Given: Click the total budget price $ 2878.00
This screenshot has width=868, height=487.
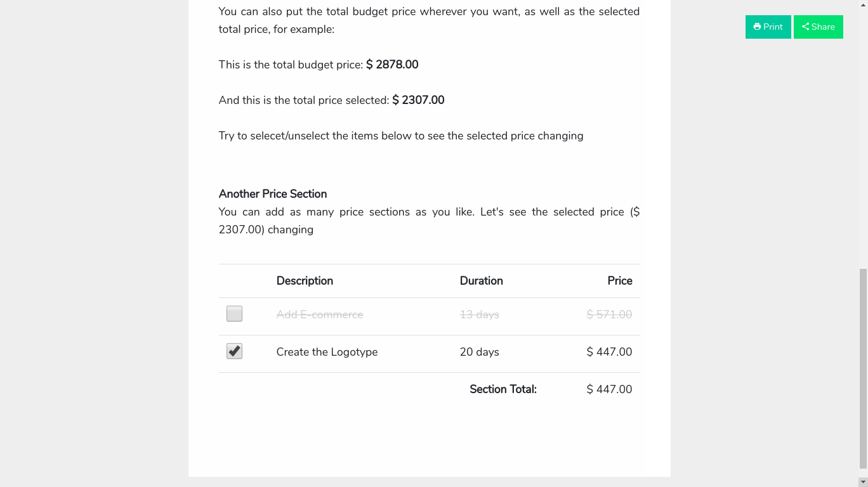Looking at the screenshot, I should click(x=392, y=65).
